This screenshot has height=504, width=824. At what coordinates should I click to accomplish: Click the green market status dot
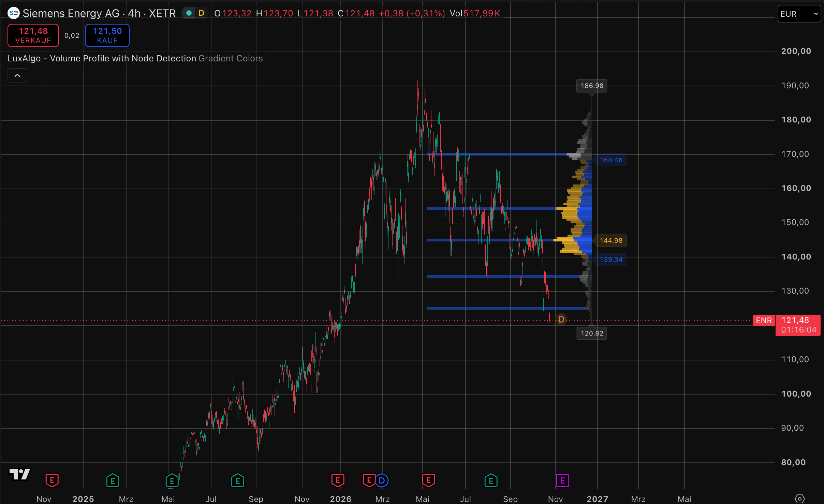pyautogui.click(x=189, y=13)
